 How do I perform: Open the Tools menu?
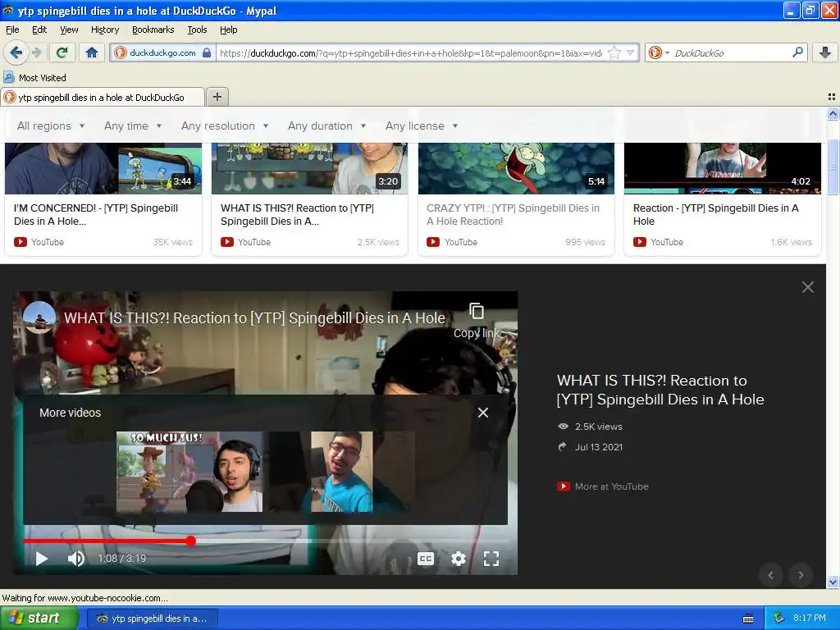coord(197,30)
